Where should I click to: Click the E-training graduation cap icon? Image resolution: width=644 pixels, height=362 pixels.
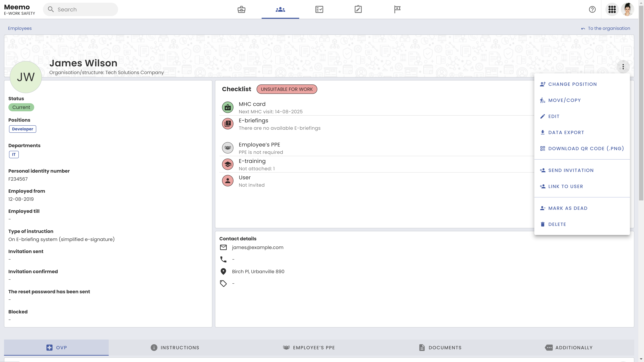[227, 164]
